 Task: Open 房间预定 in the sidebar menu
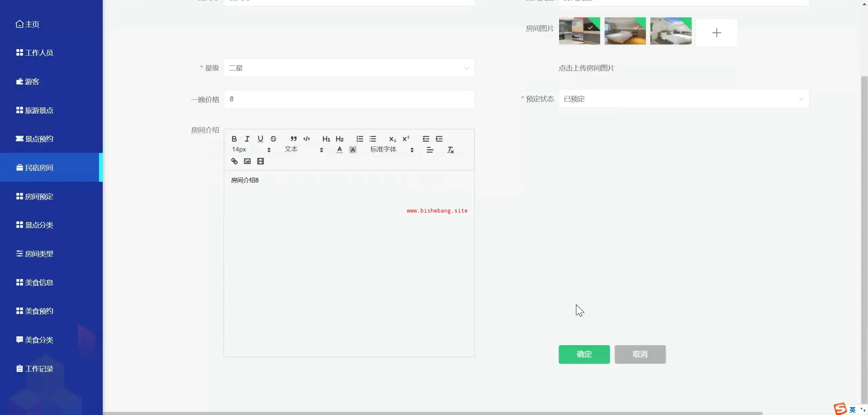point(39,197)
